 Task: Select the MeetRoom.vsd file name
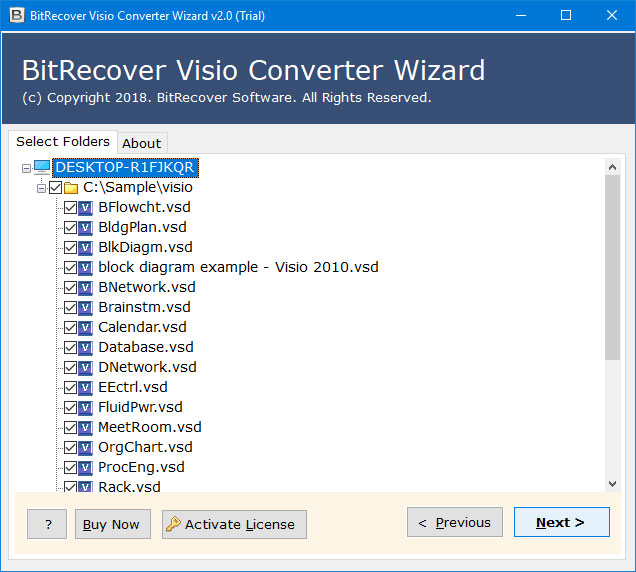150,427
